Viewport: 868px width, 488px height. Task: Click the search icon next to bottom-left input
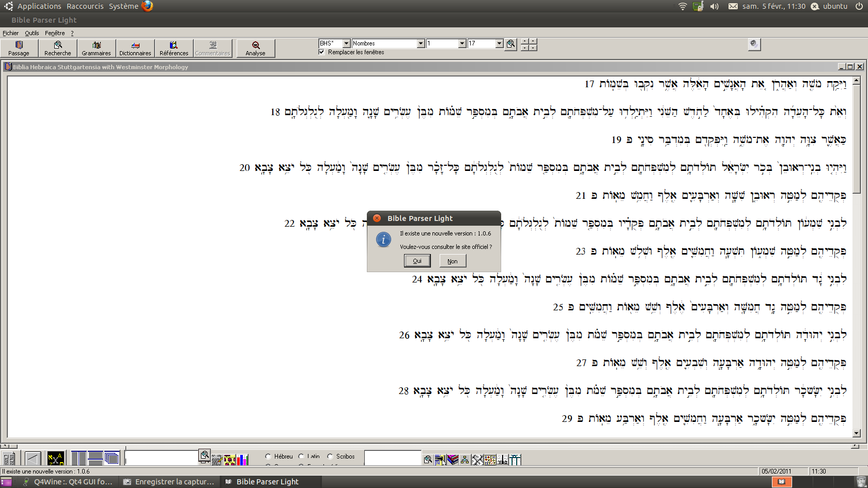(205, 455)
